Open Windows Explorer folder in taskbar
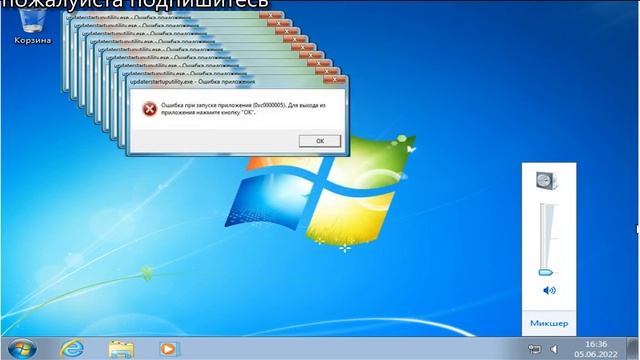Viewport: 640px width, 360px height. tap(121, 349)
